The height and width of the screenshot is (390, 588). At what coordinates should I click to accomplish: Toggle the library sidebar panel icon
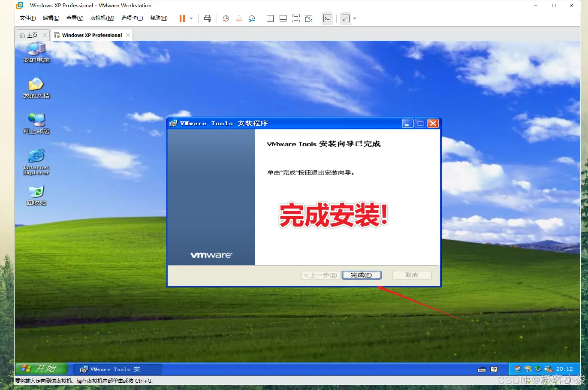(x=270, y=18)
